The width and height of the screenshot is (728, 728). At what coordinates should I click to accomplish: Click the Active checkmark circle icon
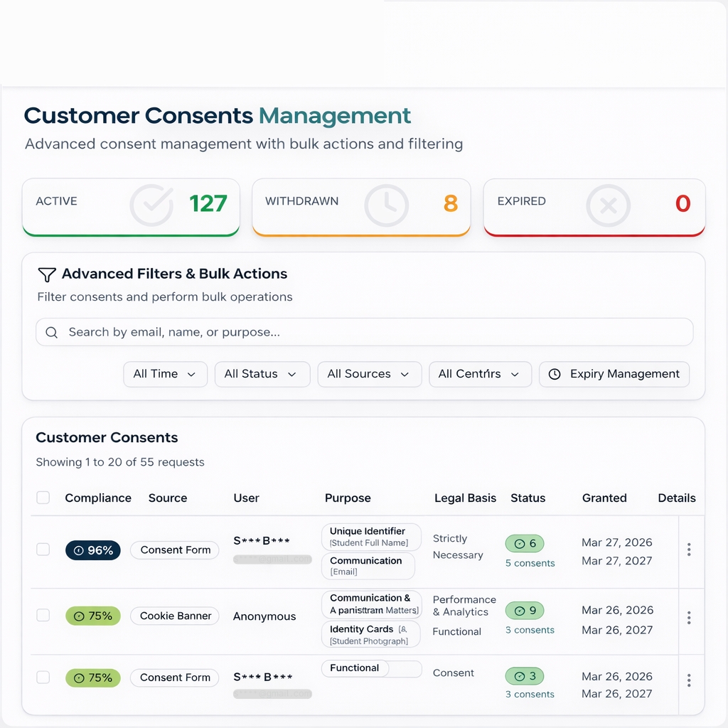coord(151,205)
